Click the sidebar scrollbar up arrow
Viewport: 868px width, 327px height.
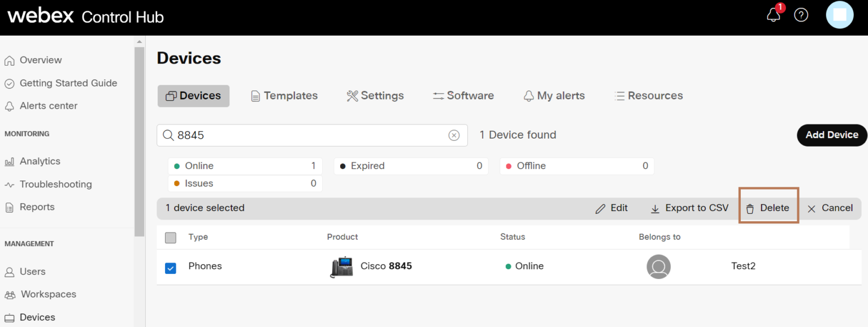pos(139,42)
